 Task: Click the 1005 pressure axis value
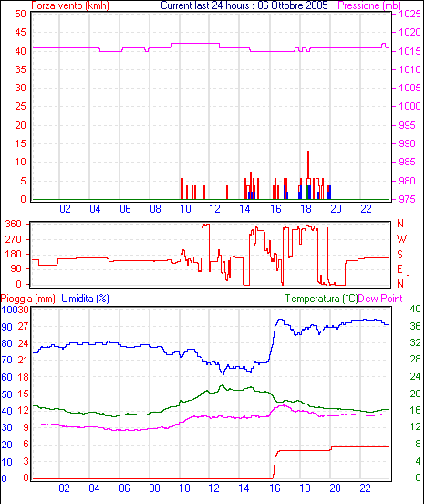pyautogui.click(x=409, y=88)
